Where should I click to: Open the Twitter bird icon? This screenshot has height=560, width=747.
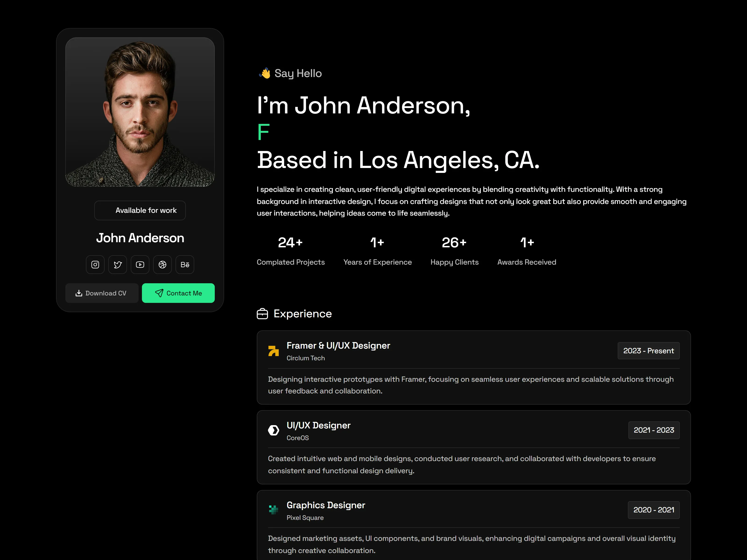click(117, 265)
